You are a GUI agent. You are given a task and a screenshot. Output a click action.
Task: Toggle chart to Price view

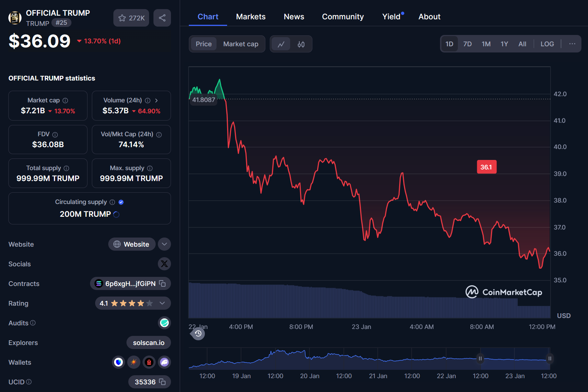203,44
